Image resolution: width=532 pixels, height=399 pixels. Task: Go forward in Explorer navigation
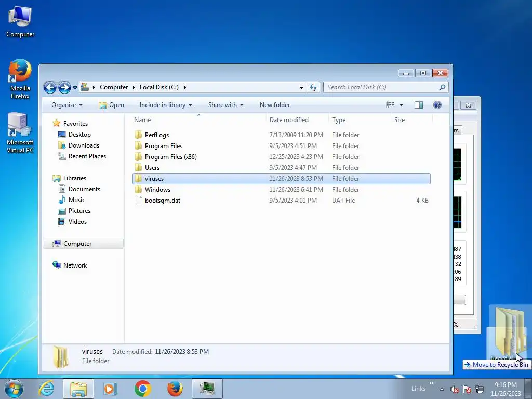64,87
